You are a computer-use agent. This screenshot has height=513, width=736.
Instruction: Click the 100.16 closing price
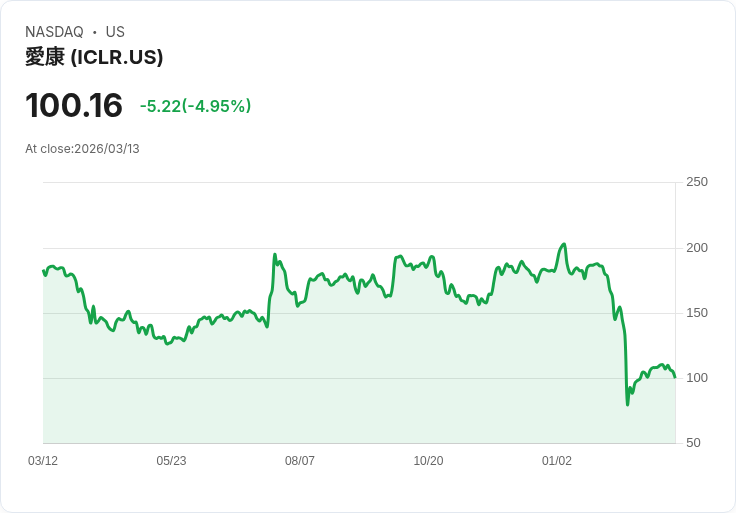(x=74, y=105)
